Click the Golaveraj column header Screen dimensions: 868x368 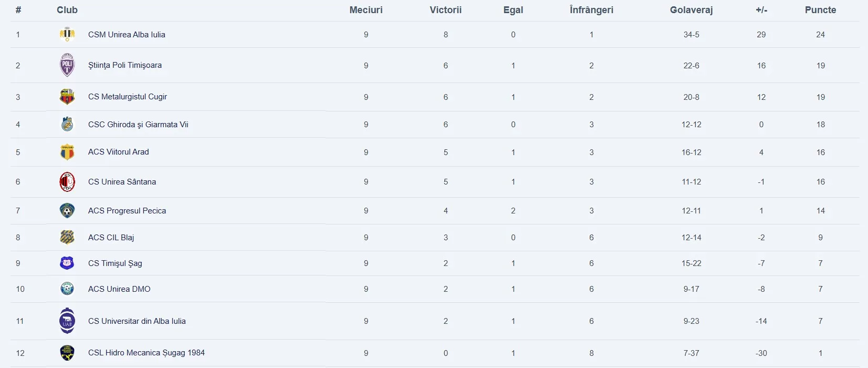click(x=691, y=10)
